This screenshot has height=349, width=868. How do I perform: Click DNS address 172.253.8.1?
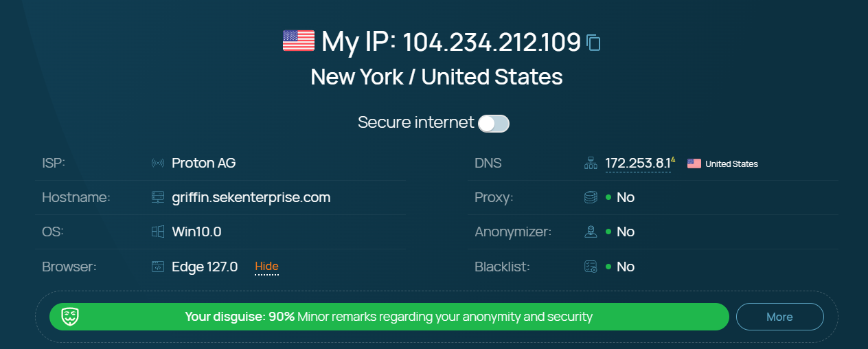(637, 164)
